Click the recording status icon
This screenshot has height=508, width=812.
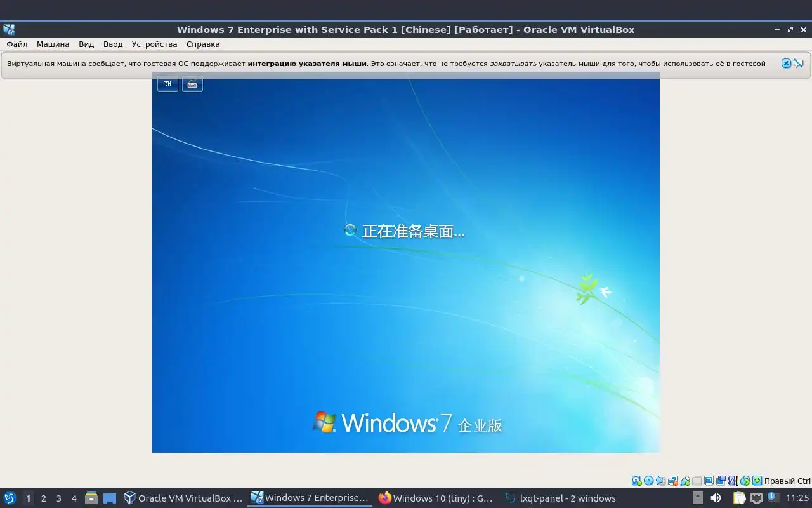click(721, 481)
